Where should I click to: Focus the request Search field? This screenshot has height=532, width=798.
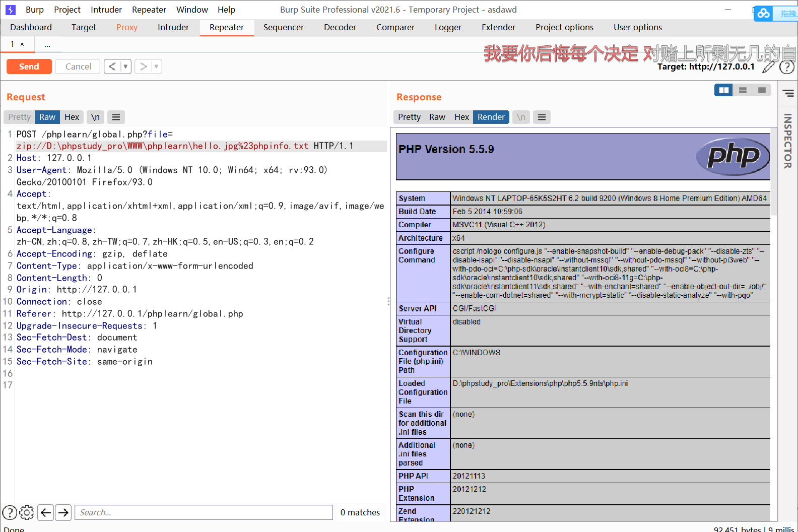(204, 512)
